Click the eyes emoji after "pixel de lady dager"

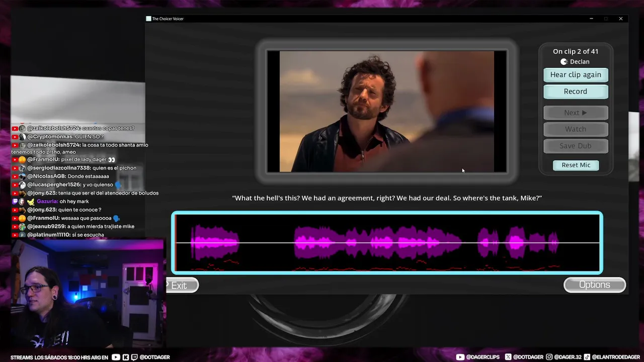pyautogui.click(x=112, y=159)
